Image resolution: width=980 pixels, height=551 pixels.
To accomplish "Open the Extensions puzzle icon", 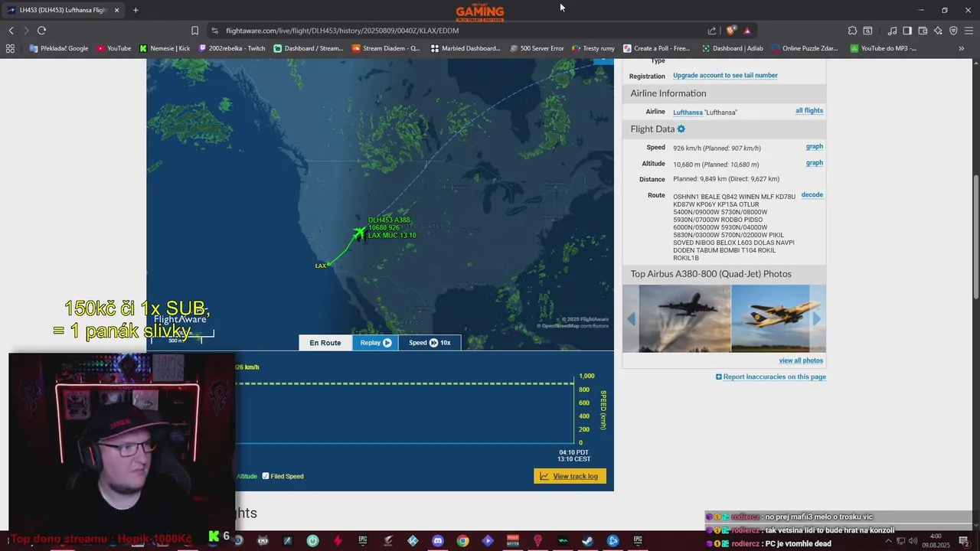I will point(852,31).
